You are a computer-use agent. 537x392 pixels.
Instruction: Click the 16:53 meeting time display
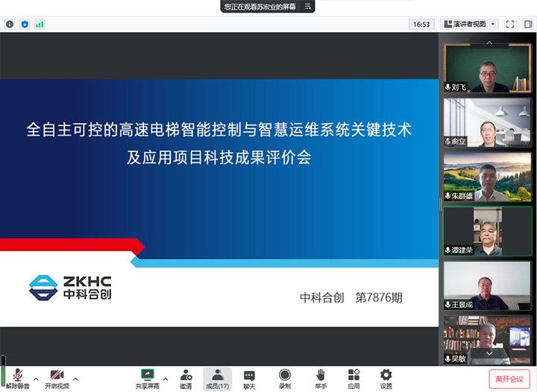[421, 25]
